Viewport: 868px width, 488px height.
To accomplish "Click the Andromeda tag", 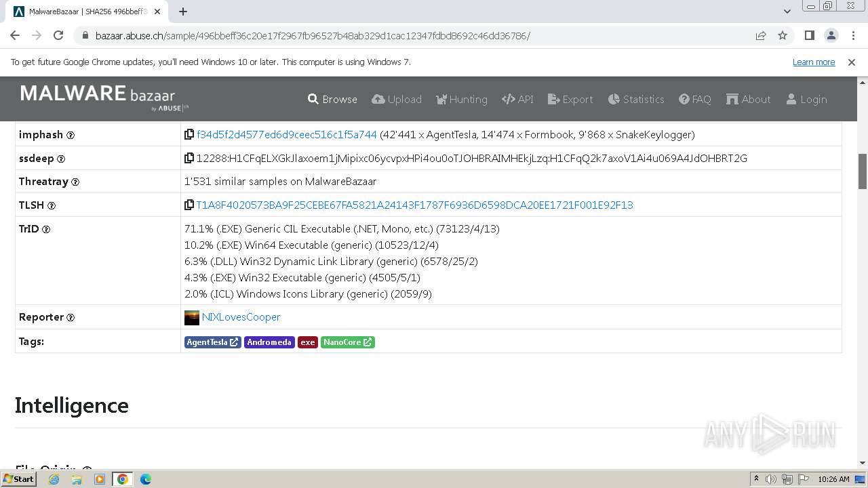I will pos(269,342).
